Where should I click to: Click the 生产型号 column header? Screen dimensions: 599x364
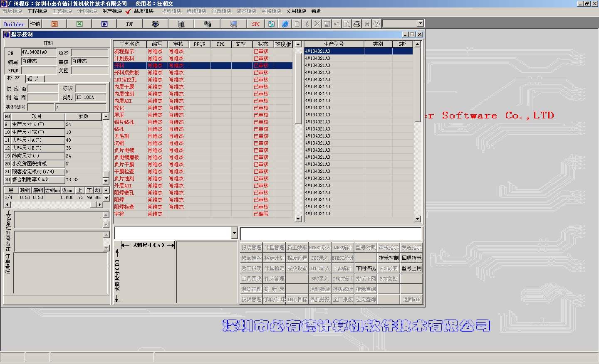click(334, 44)
